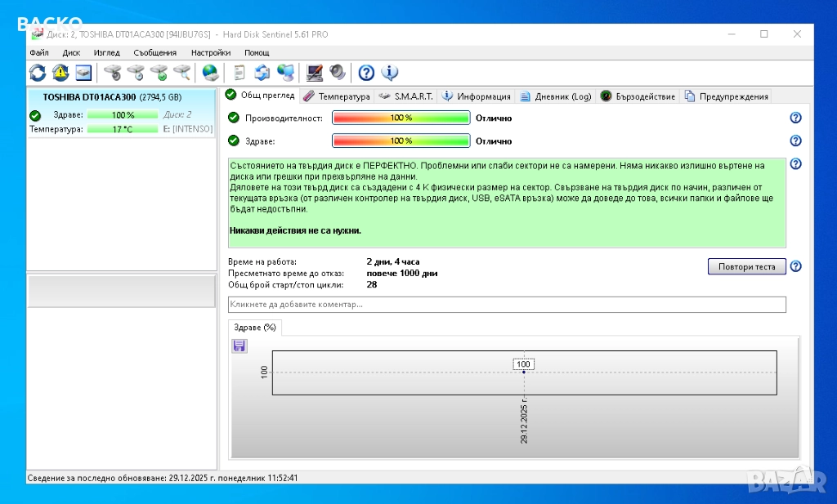
Task: Click the disk with green checkmark icon
Action: click(x=159, y=73)
